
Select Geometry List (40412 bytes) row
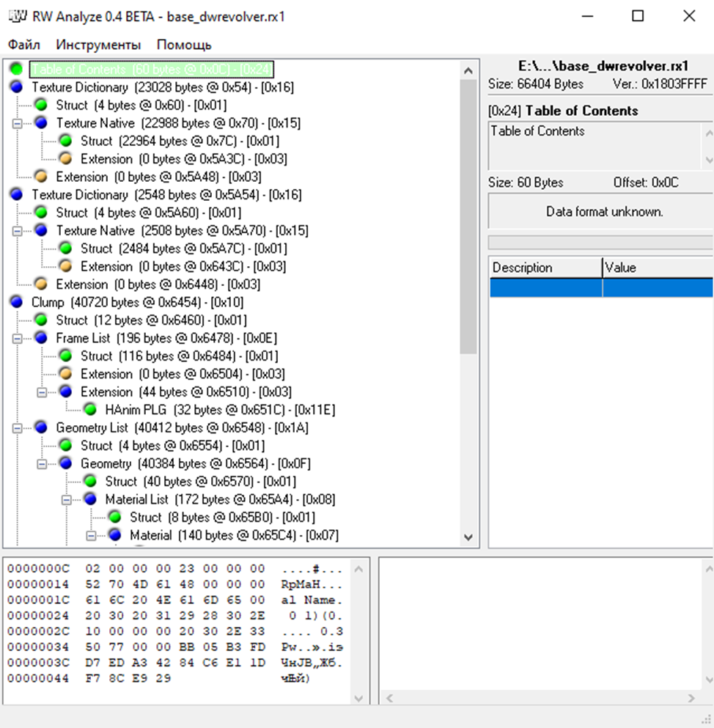point(182,427)
